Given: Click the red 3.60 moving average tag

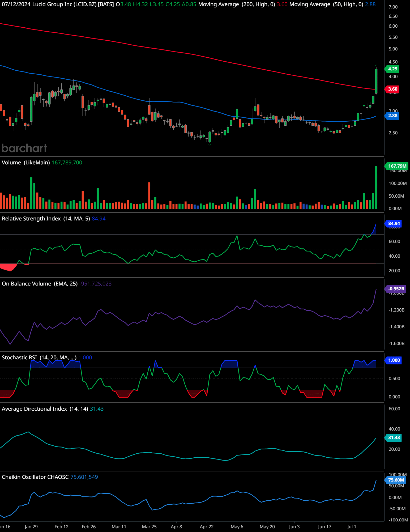Looking at the screenshot, I should point(392,89).
